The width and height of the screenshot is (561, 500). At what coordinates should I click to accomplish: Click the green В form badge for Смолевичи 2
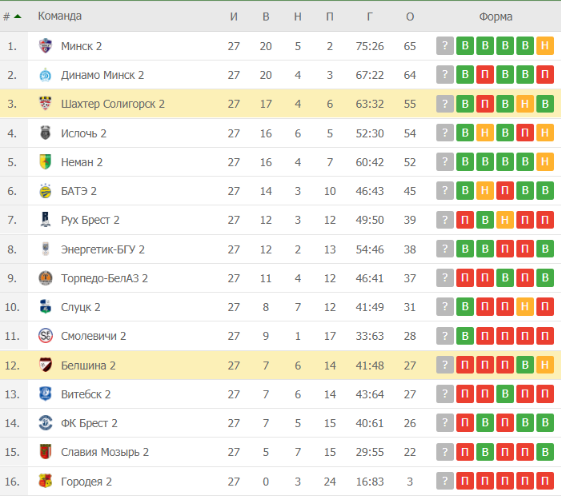(465, 336)
